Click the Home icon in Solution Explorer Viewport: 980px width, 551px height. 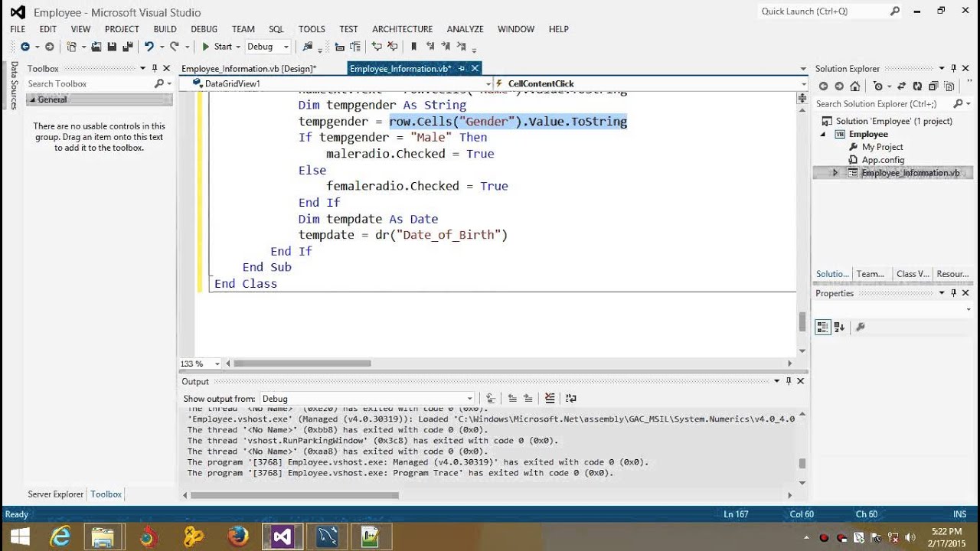(854, 86)
